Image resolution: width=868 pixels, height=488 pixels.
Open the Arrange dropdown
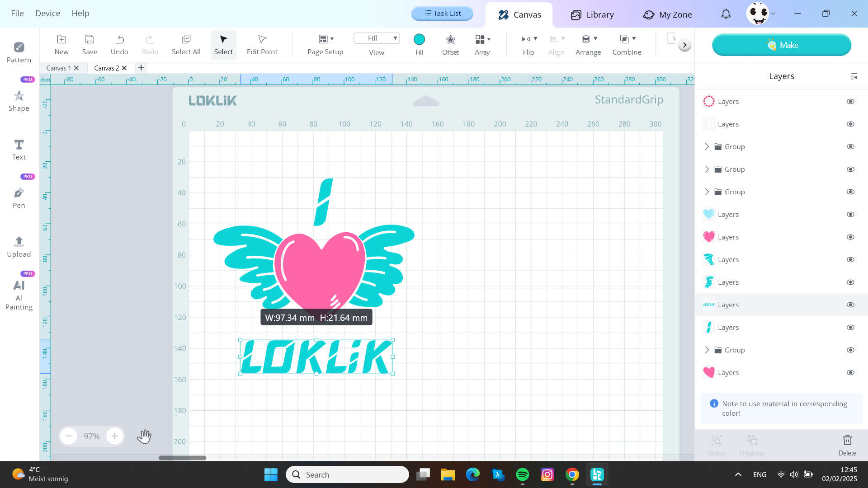pyautogui.click(x=588, y=45)
